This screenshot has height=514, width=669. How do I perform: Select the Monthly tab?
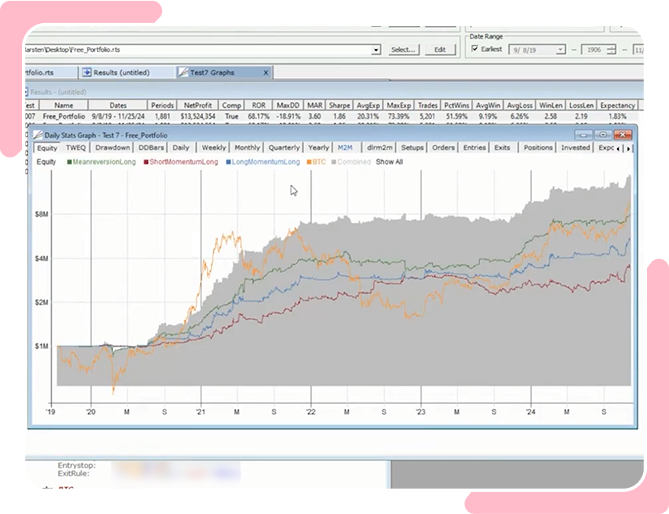click(x=247, y=148)
